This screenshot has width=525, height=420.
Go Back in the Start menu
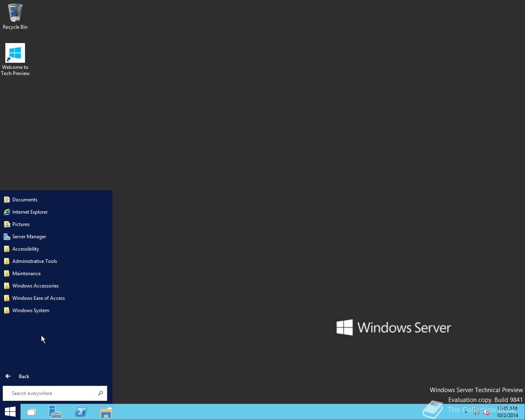pos(17,376)
